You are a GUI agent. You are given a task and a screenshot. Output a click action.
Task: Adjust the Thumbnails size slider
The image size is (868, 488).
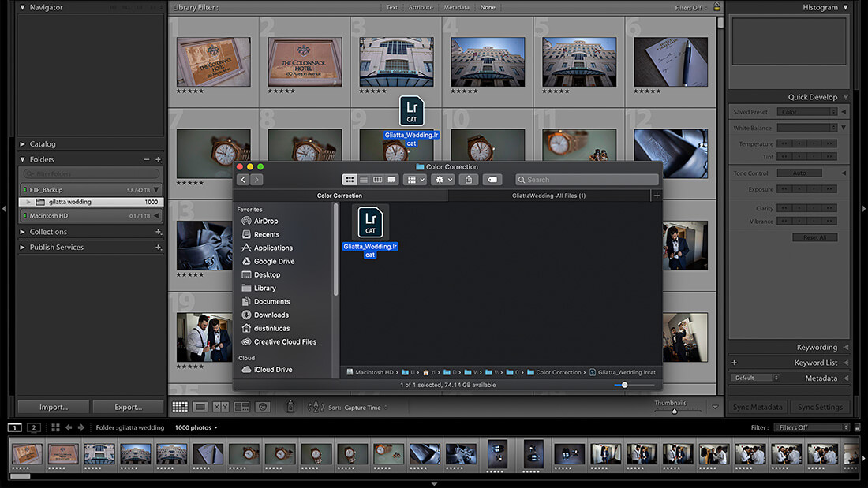[x=675, y=410]
